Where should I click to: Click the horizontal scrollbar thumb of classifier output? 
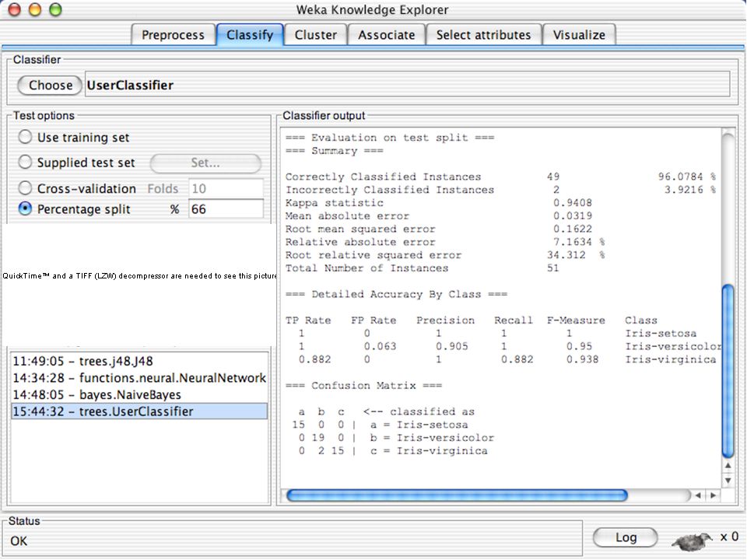coord(457,495)
